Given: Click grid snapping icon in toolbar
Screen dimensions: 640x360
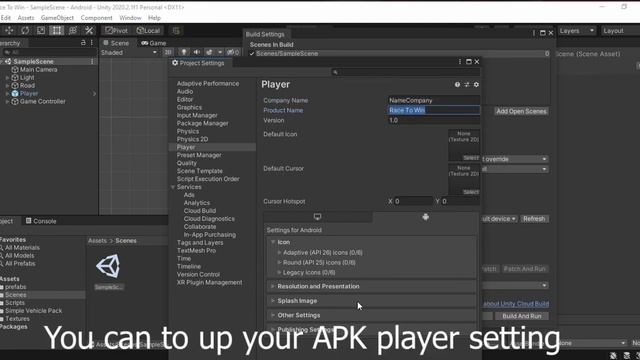Looking at the screenshot, I should (x=176, y=31).
